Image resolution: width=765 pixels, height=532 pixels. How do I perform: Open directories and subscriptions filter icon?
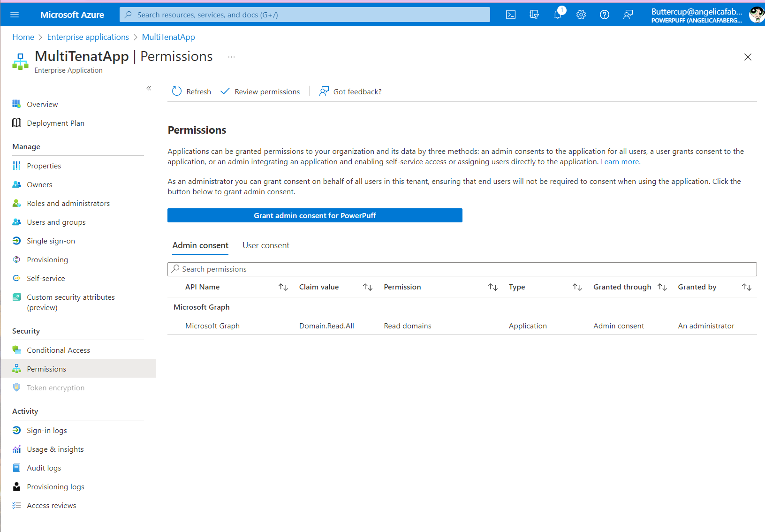click(534, 15)
